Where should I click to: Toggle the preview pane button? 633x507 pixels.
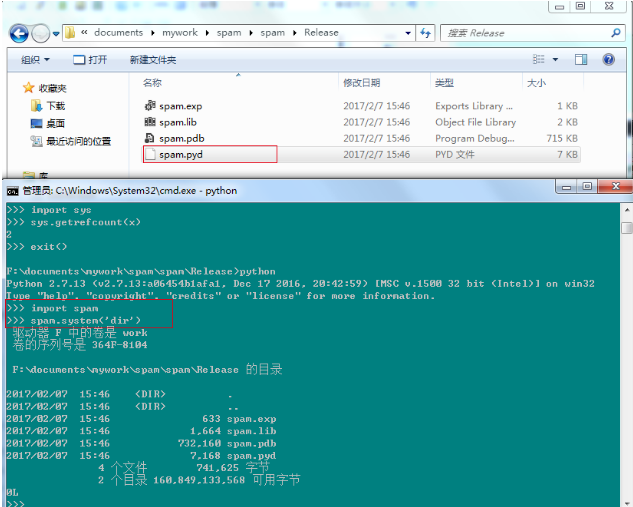click(581, 60)
